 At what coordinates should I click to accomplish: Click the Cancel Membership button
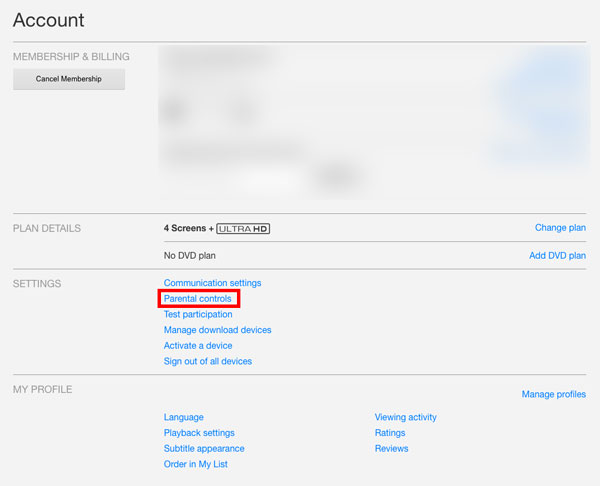[x=69, y=79]
